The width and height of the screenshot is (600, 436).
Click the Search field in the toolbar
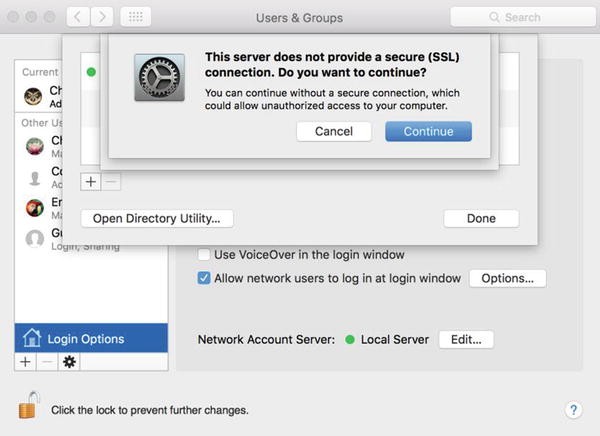[523, 17]
